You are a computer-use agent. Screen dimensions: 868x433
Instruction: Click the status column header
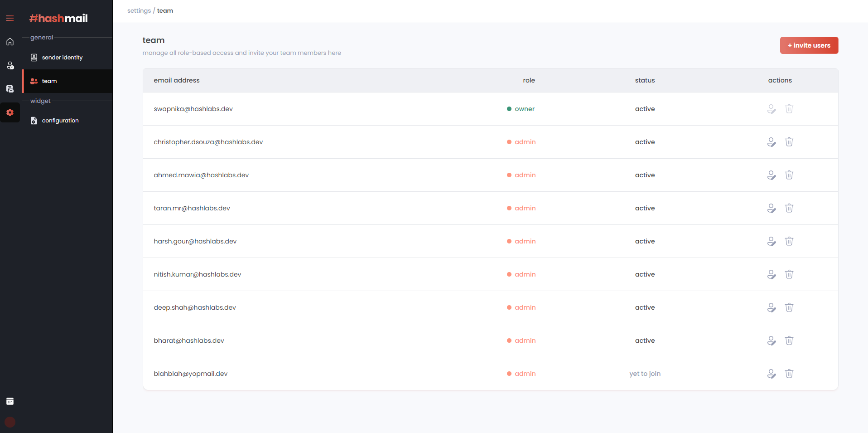645,80
